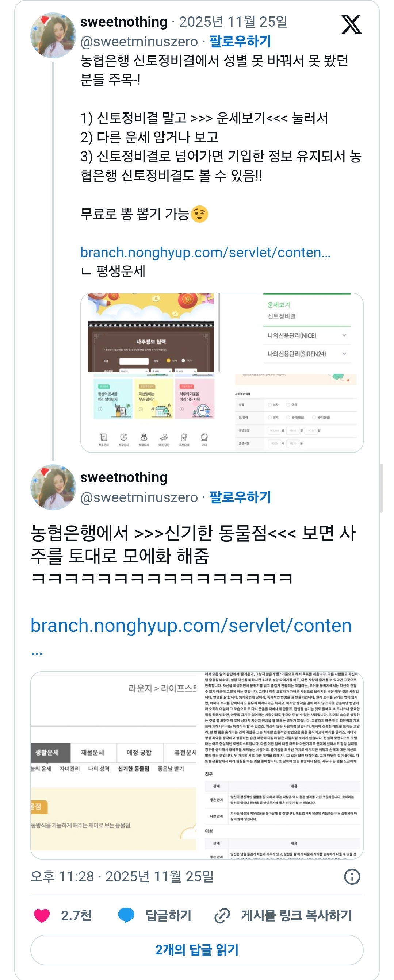The width and height of the screenshot is (394, 980).
Task: Click the @sweetminuszero handle at top
Action: pyautogui.click(x=139, y=42)
